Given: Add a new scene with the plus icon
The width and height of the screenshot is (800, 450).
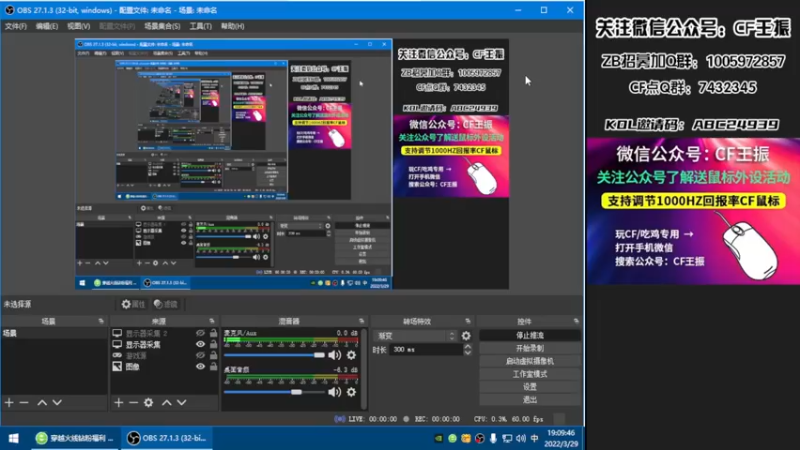Looking at the screenshot, I should (9, 403).
